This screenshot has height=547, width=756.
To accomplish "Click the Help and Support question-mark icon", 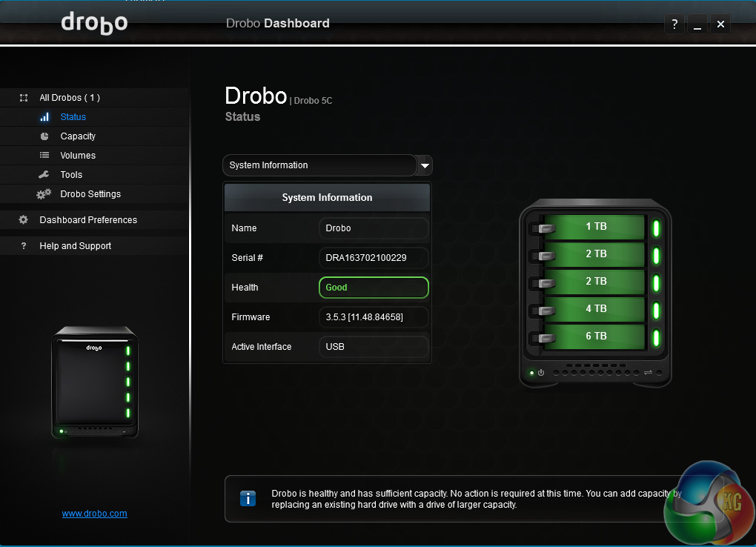I will coord(24,246).
